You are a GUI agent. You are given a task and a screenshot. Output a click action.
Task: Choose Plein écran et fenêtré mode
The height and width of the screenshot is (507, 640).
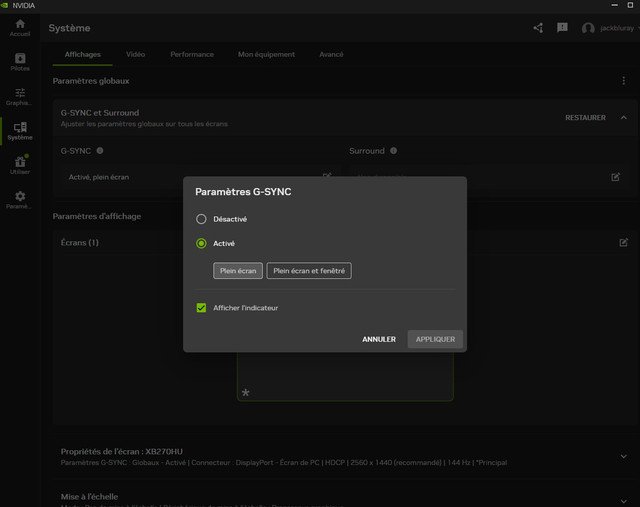point(309,271)
